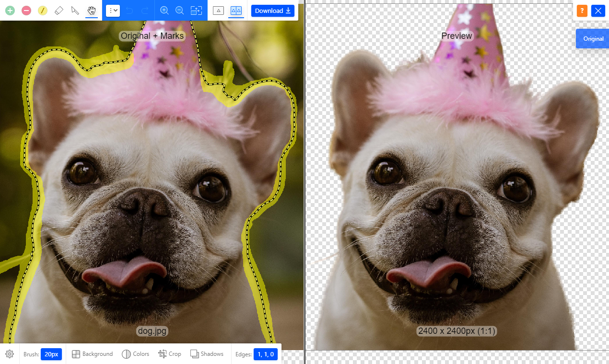Activate the Eraser tool
The width and height of the screenshot is (609, 364).
pos(59,10)
